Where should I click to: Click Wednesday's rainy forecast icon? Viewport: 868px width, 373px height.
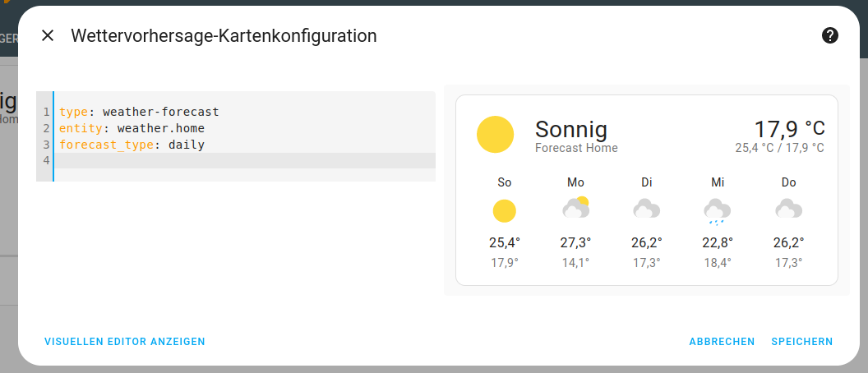(x=718, y=211)
